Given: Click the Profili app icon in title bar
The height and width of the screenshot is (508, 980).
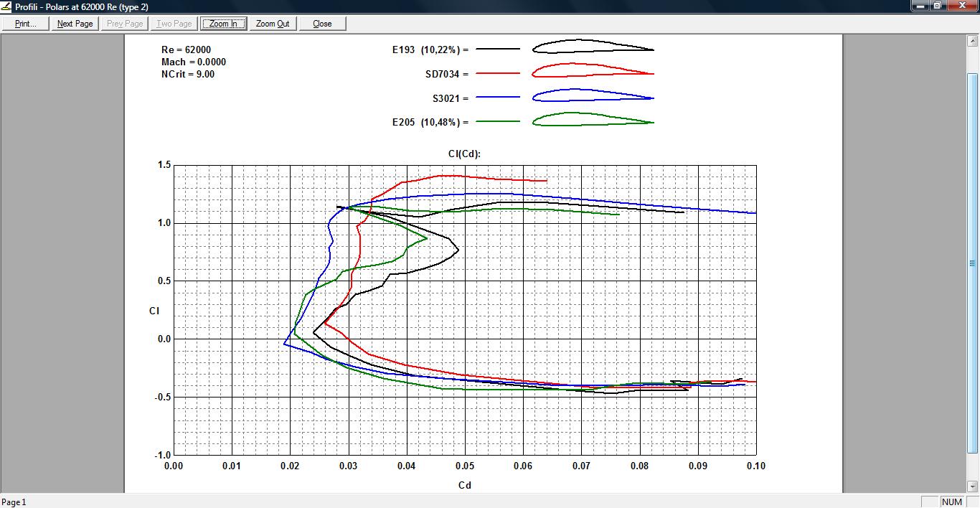Looking at the screenshot, I should [x=7, y=6].
